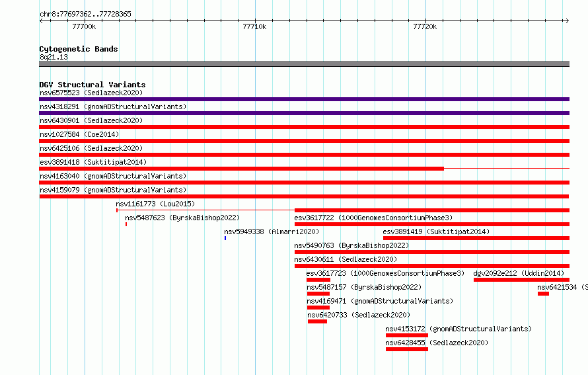Select the nsv4318291 gnomAD variant label

113,106
